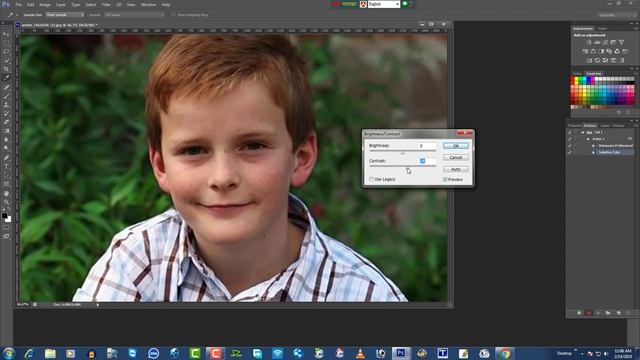Uncheck the Preview checkbox
Image resolution: width=640 pixels, height=360 pixels.
pos(445,180)
